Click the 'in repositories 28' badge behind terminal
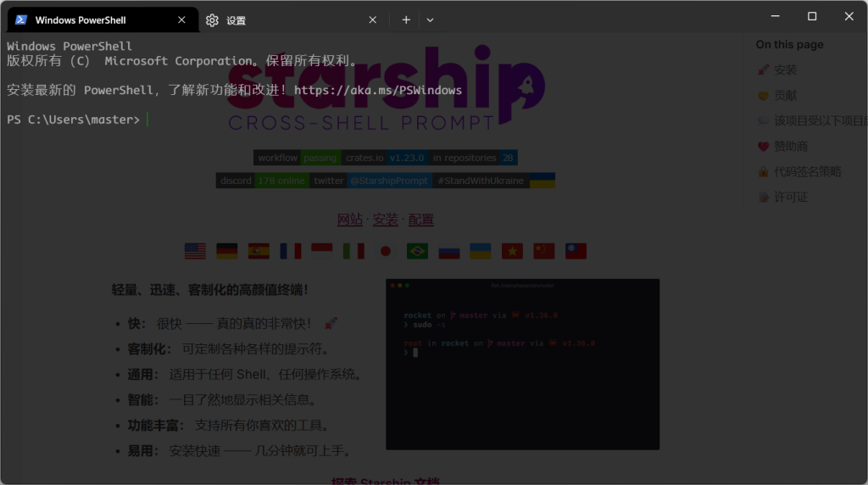The width and height of the screenshot is (868, 485). 473,158
